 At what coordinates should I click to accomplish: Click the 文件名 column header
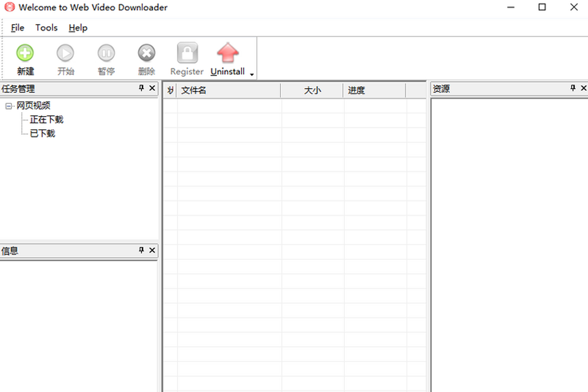click(229, 90)
